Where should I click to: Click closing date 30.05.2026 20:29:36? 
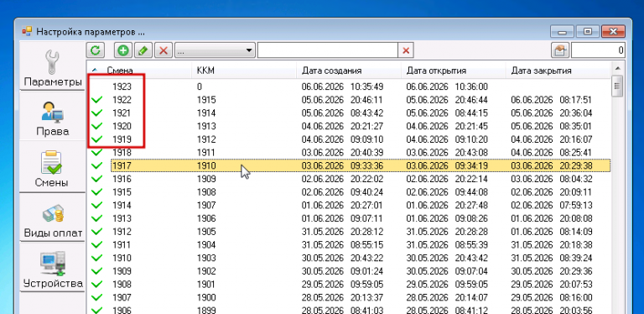coord(552,271)
